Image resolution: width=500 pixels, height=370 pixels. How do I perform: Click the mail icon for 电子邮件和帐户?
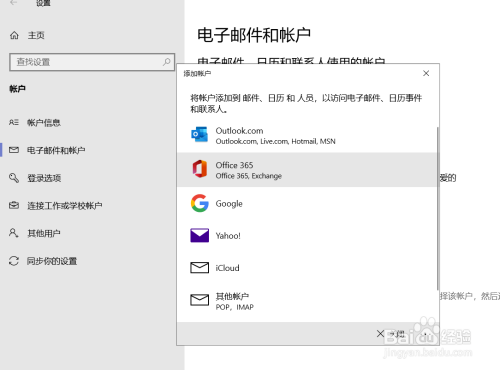coord(14,150)
